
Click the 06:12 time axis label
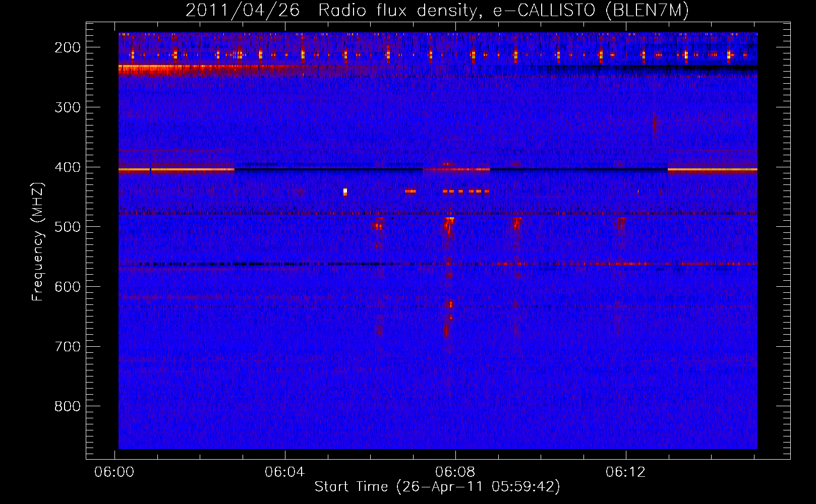pyautogui.click(x=626, y=472)
